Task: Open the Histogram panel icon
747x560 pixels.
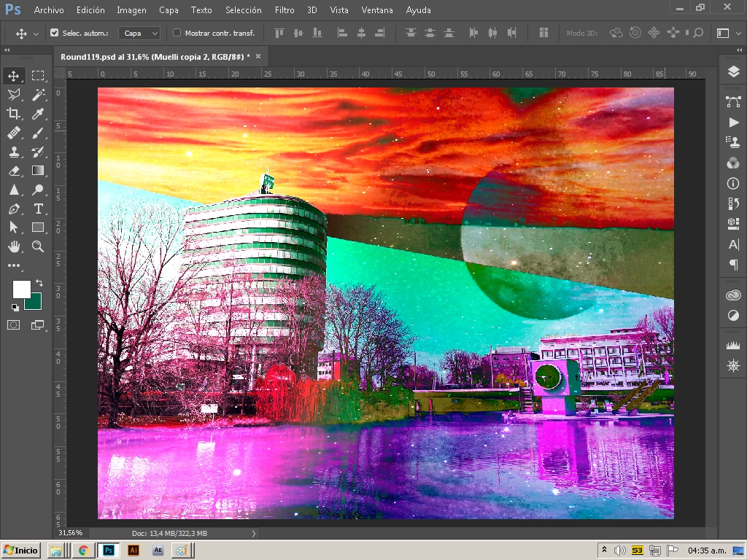Action: (x=733, y=345)
